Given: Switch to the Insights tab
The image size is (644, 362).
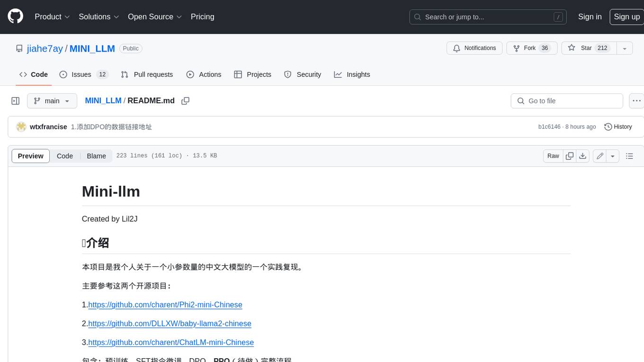Looking at the screenshot, I should click(352, 74).
